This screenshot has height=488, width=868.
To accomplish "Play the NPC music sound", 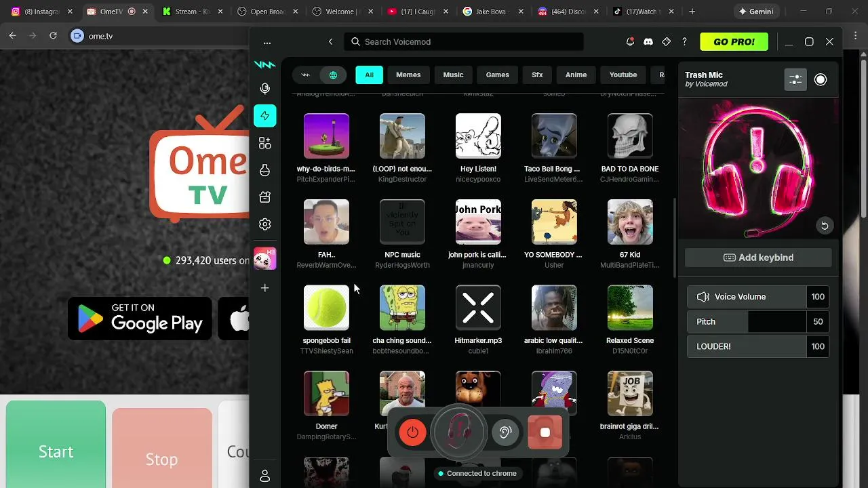I will click(x=402, y=222).
